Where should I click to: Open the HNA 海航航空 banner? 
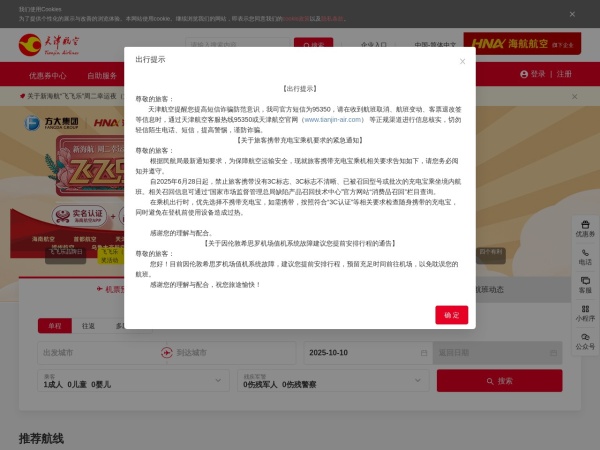coord(522,43)
